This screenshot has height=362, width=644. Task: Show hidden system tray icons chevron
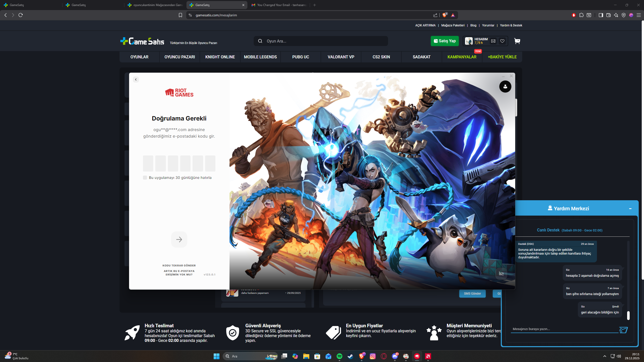click(605, 356)
